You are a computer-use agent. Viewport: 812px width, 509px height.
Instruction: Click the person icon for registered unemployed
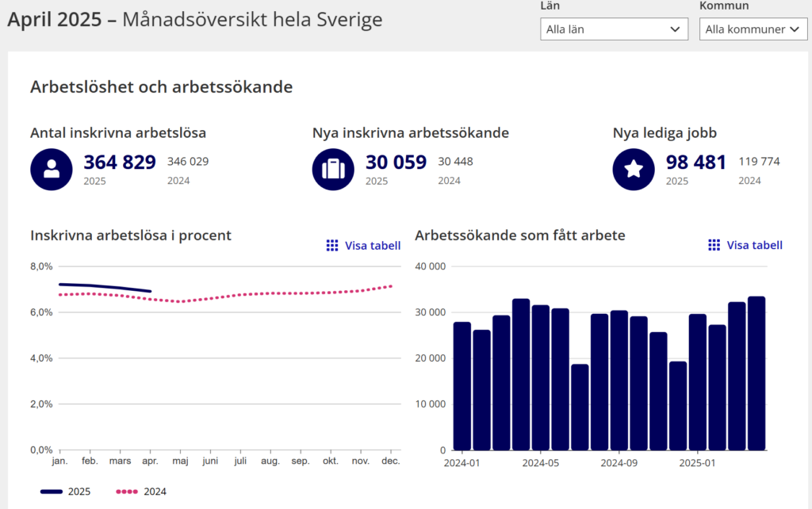(52, 169)
